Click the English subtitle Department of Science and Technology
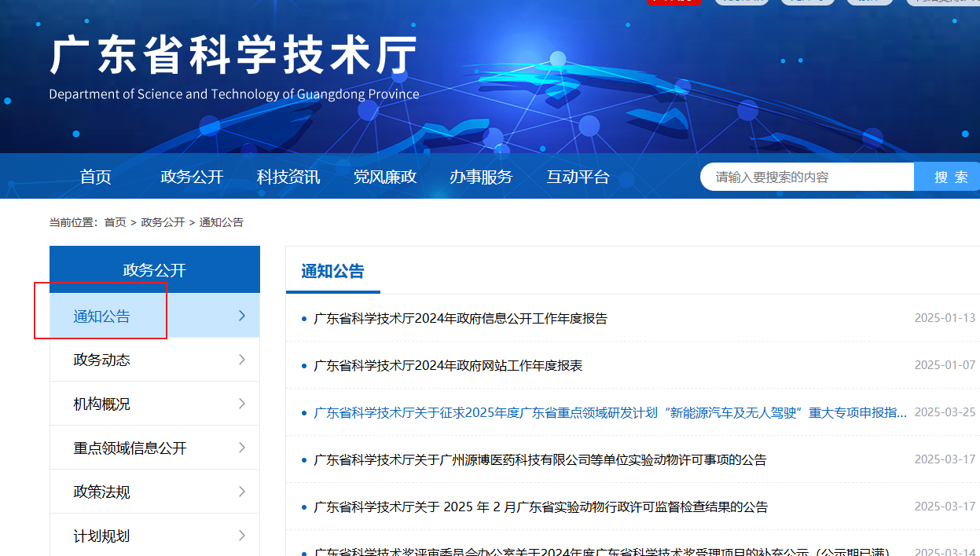Viewport: 980px width, 556px height. [x=234, y=94]
